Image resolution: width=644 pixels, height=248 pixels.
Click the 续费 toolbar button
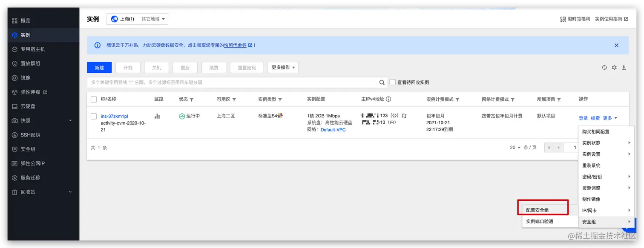pos(213,68)
